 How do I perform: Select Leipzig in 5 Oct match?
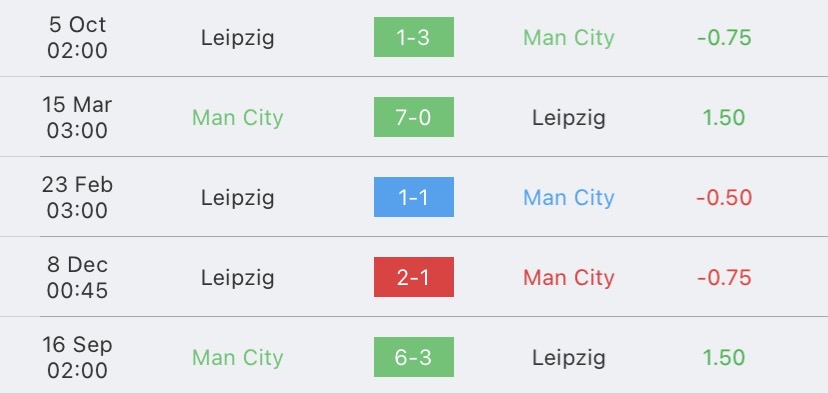click(238, 38)
